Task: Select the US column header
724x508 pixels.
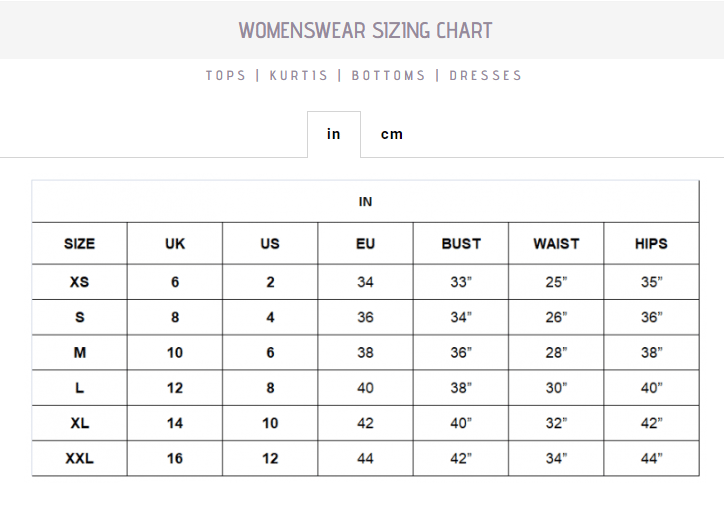Action: point(270,243)
